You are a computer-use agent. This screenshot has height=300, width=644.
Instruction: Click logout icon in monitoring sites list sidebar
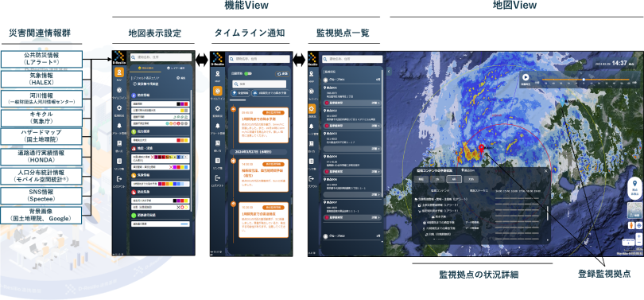(x=312, y=178)
